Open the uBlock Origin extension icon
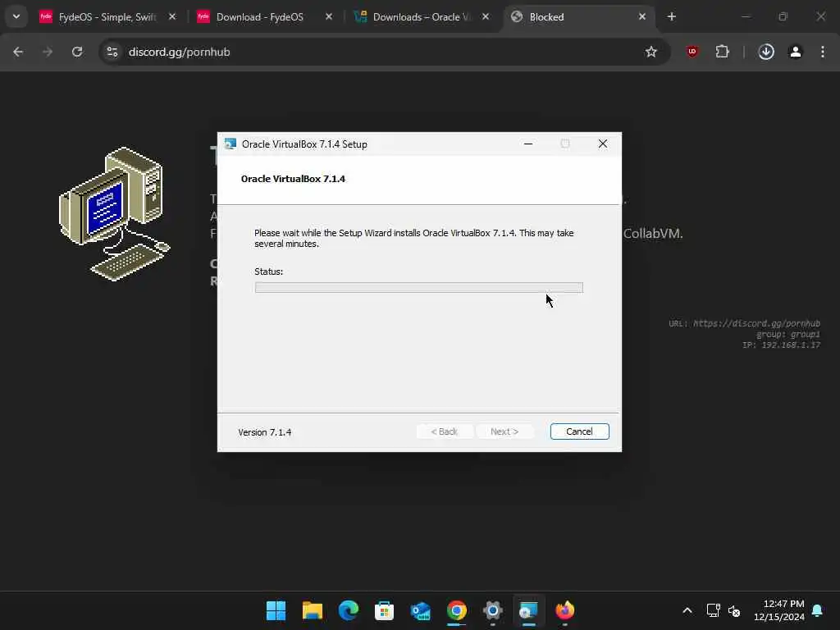 pos(692,52)
